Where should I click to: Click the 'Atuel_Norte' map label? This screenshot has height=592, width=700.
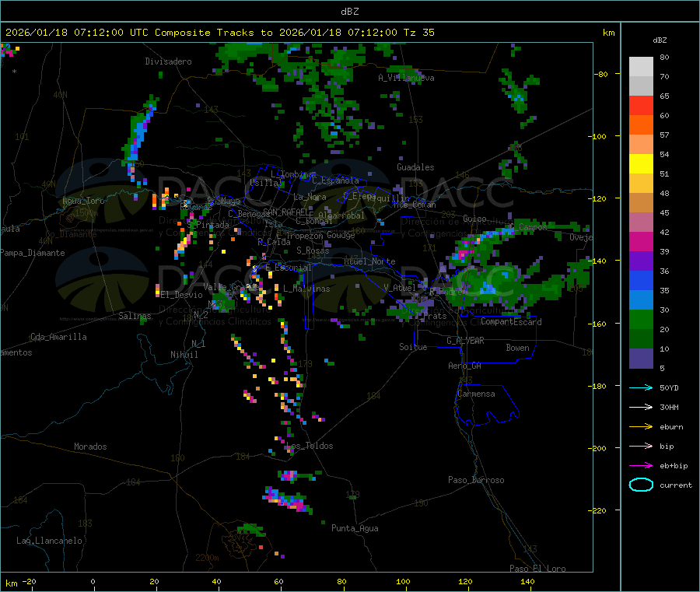(369, 261)
